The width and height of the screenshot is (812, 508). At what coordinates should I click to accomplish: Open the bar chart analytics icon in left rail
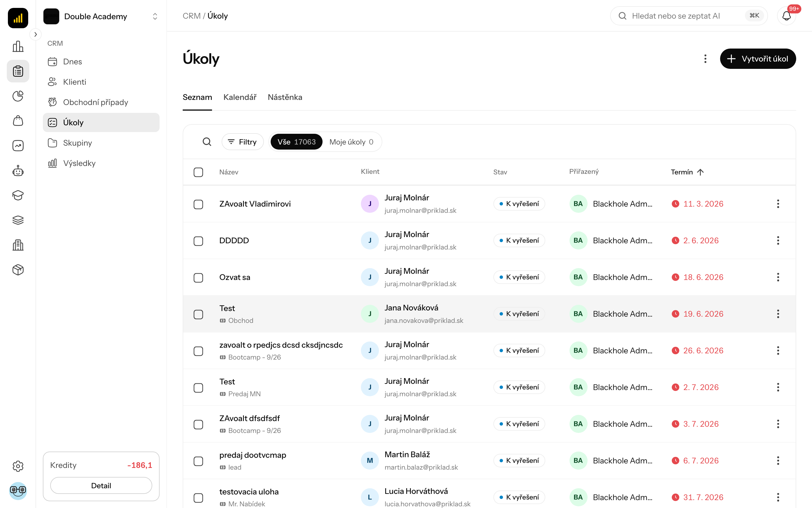pos(18,46)
